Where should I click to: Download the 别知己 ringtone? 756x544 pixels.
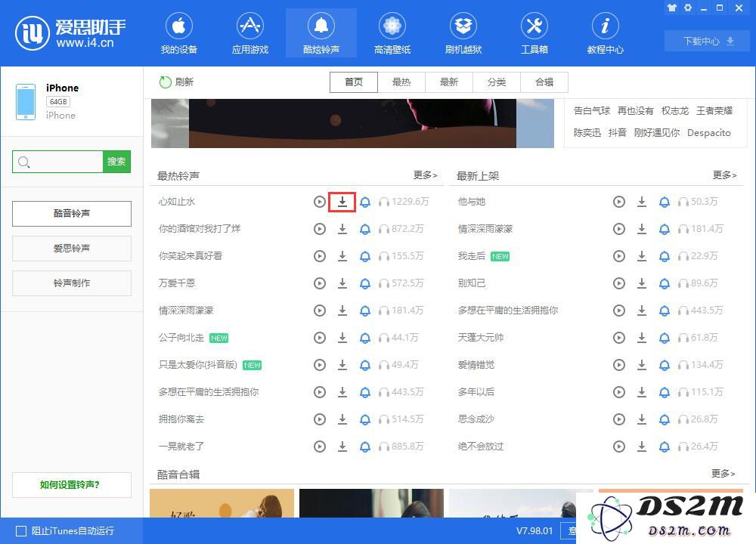point(642,283)
